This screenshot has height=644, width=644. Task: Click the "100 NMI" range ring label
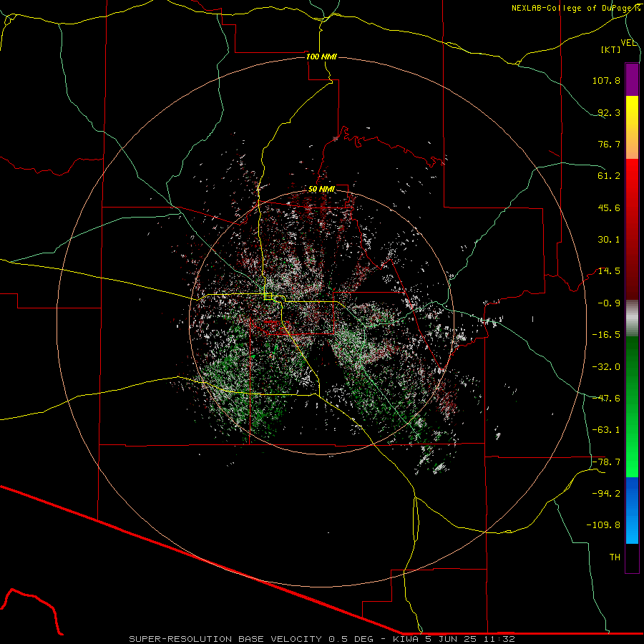click(x=321, y=57)
